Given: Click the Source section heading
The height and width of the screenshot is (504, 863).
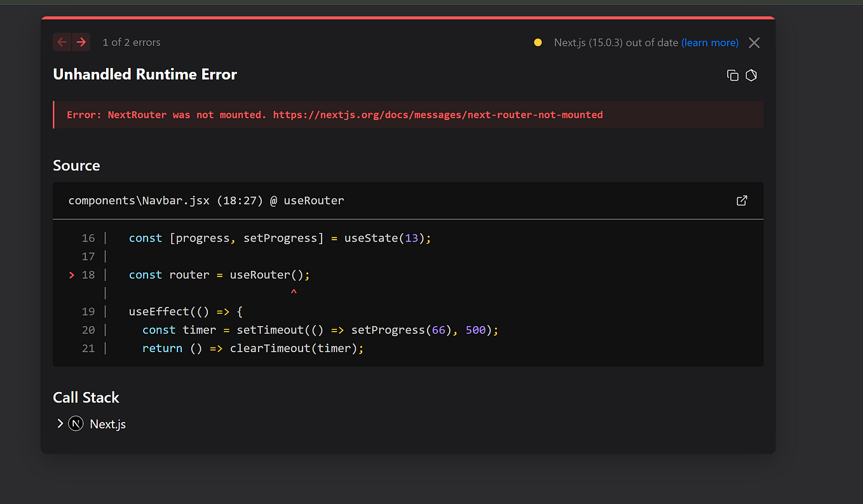Looking at the screenshot, I should 76,165.
